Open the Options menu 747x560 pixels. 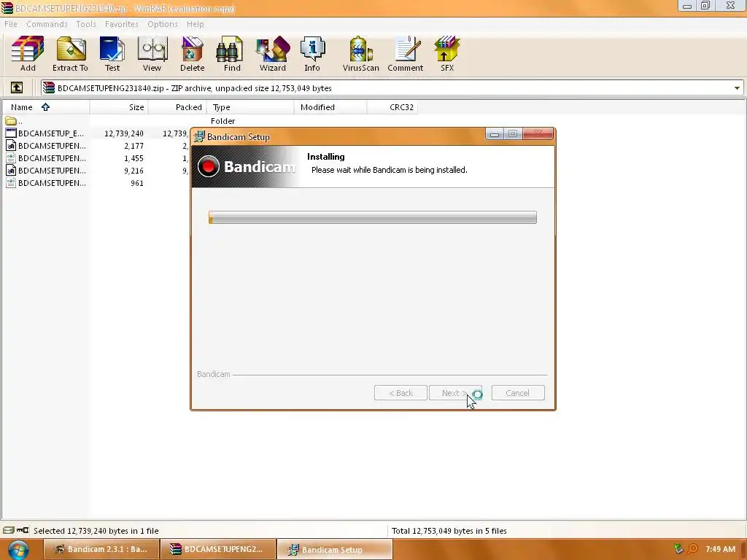[x=163, y=24]
